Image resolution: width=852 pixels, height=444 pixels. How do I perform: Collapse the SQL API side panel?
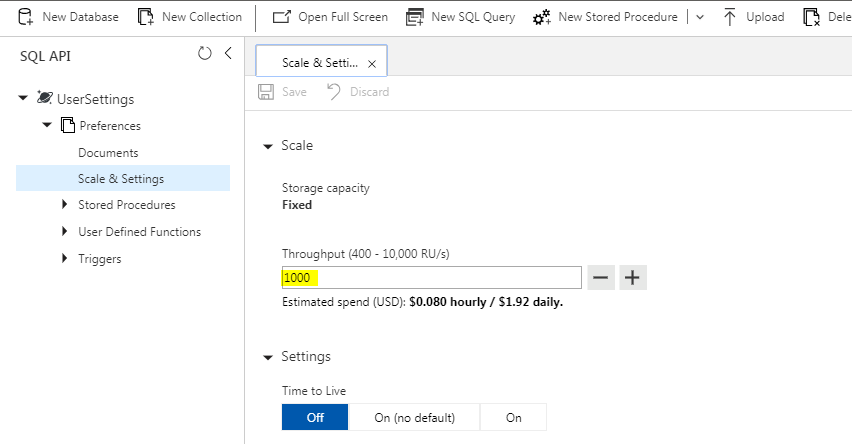click(228, 54)
